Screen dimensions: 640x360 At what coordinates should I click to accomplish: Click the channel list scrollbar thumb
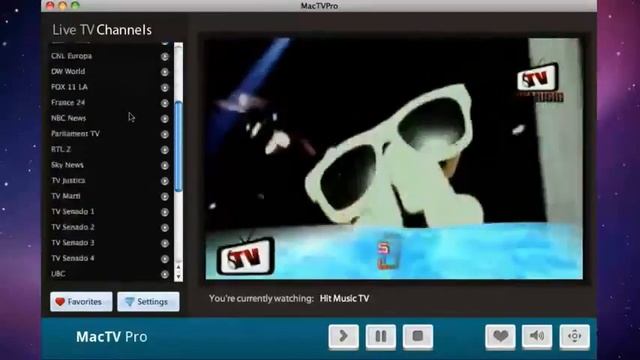point(178,146)
